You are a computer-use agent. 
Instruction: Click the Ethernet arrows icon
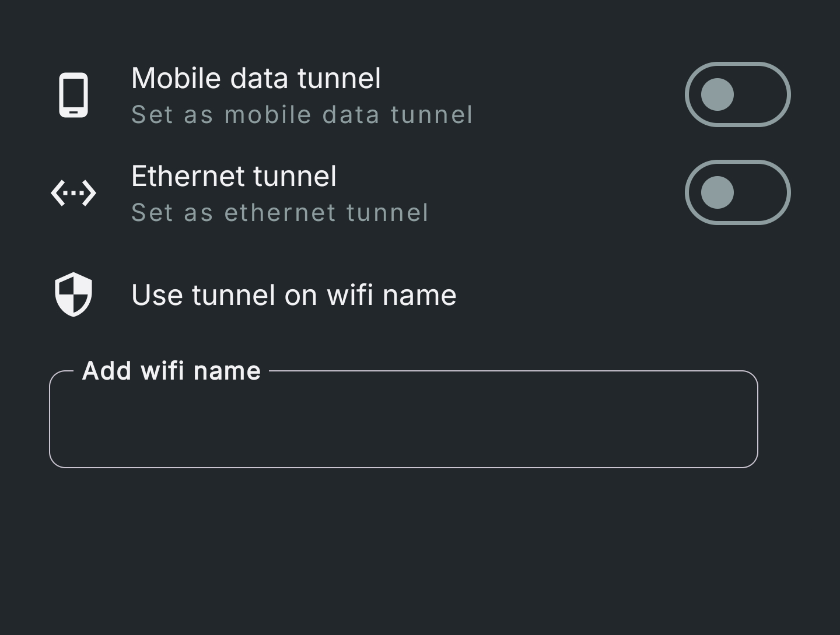coord(73,193)
